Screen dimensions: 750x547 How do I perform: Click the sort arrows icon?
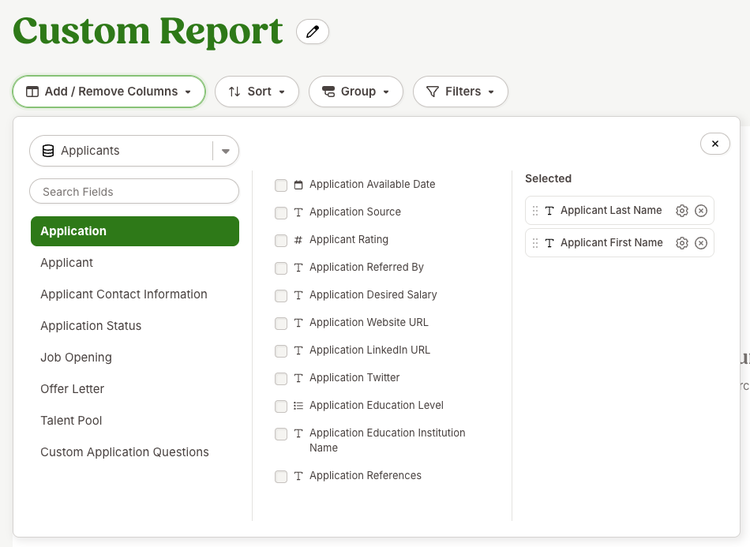(x=234, y=91)
